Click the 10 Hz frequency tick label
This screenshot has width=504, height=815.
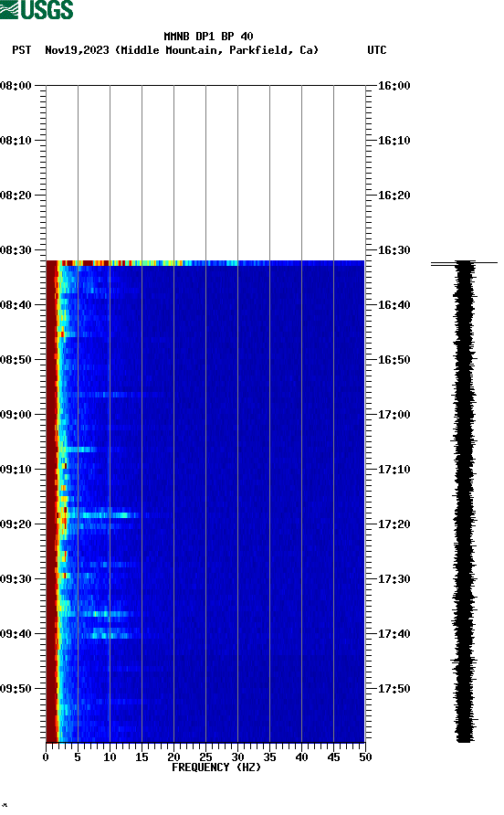[x=110, y=757]
